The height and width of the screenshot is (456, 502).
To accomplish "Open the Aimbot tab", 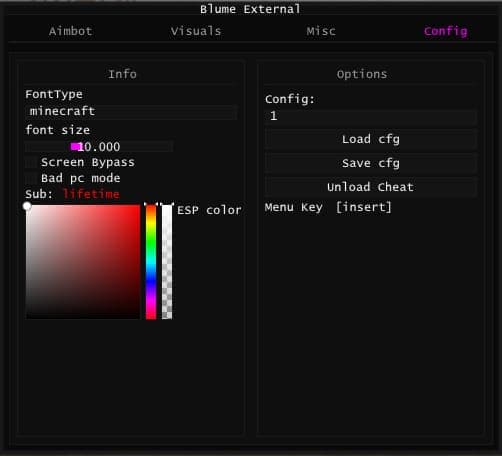I will (x=70, y=31).
